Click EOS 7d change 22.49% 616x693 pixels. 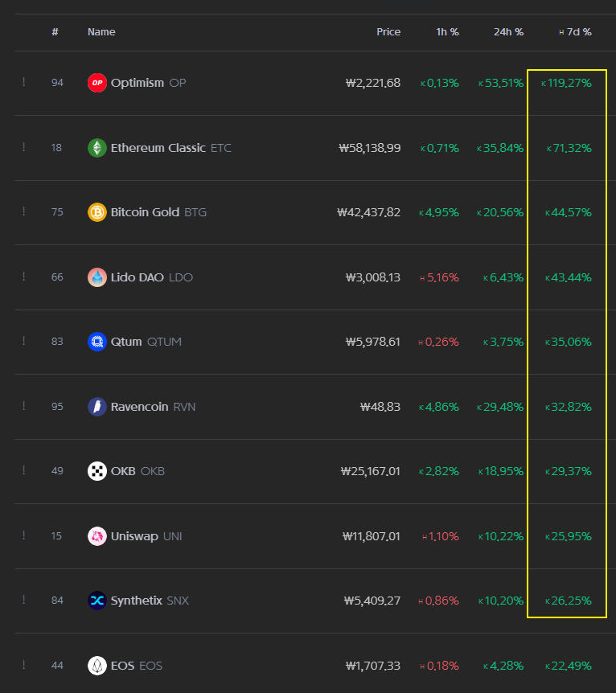(569, 665)
